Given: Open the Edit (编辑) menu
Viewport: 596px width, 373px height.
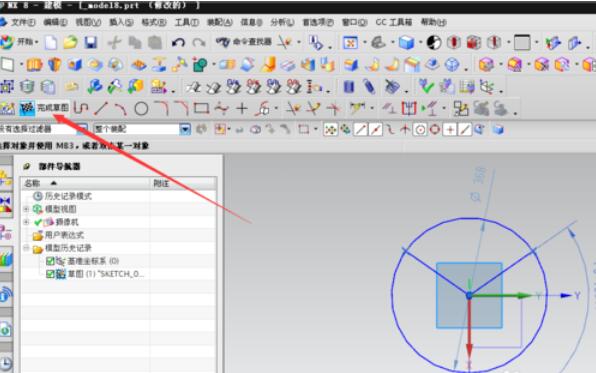Looking at the screenshot, I should (x=55, y=22).
